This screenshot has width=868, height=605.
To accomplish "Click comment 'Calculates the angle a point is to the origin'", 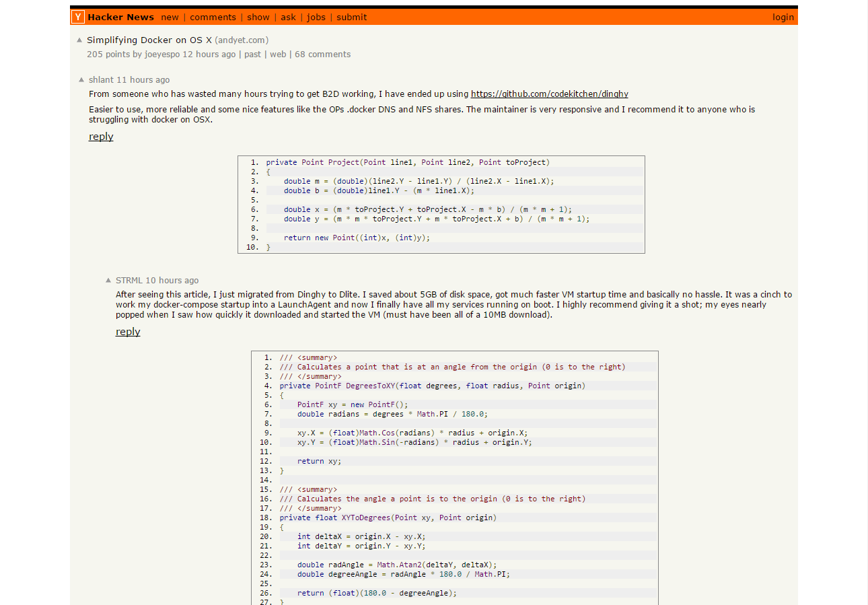I will [433, 499].
